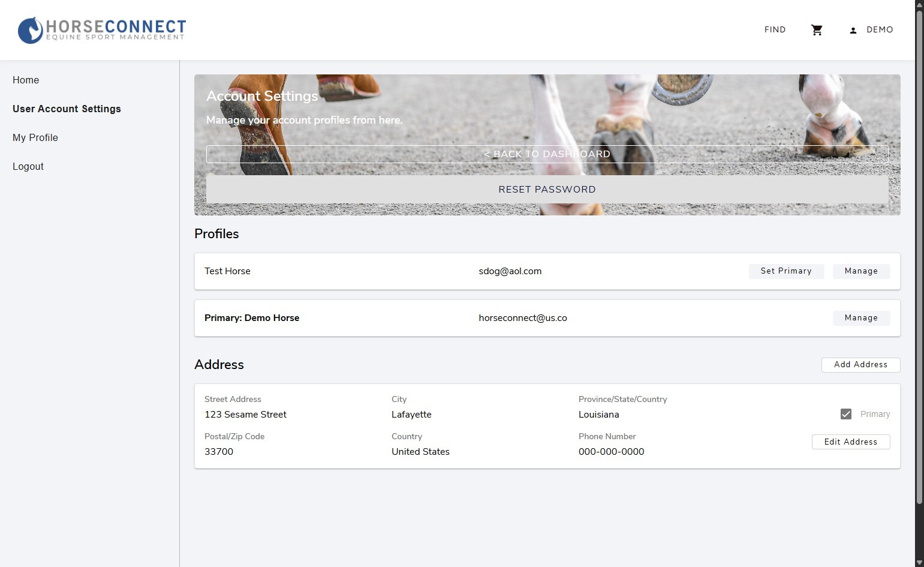Open the shopping cart

817,30
